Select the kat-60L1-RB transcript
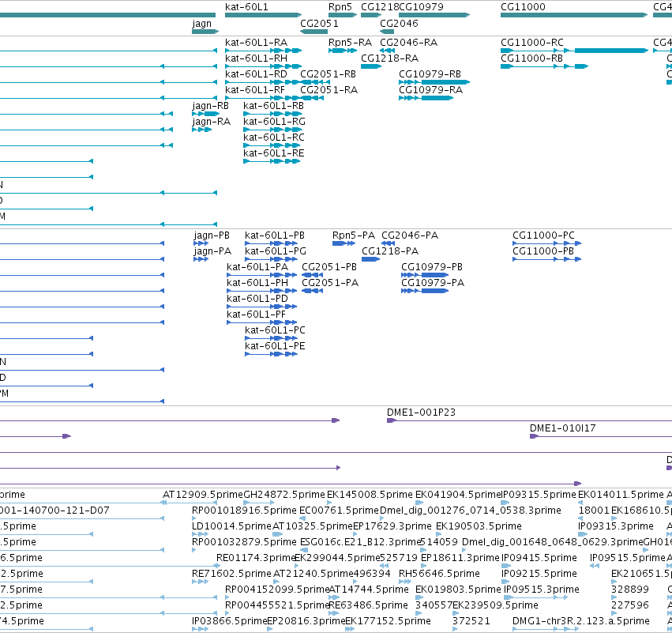The width and height of the screenshot is (672, 633). pyautogui.click(x=273, y=106)
